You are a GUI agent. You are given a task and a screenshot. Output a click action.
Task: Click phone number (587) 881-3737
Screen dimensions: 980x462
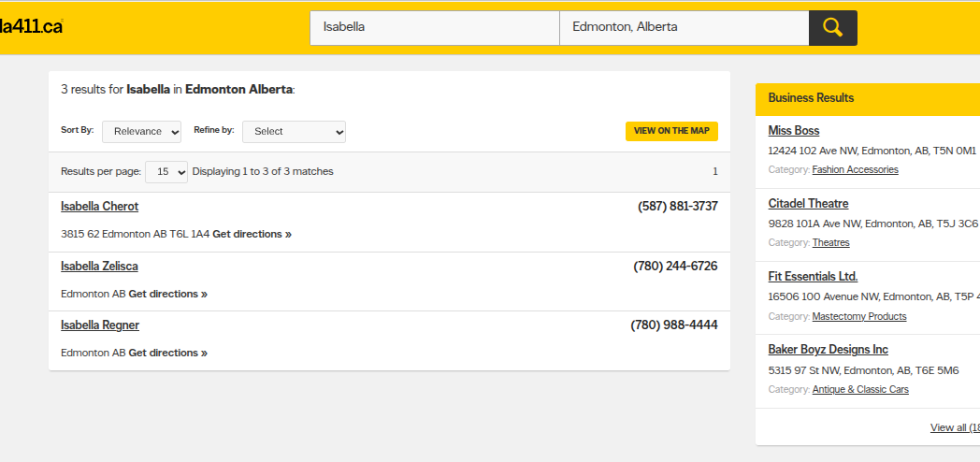point(678,207)
